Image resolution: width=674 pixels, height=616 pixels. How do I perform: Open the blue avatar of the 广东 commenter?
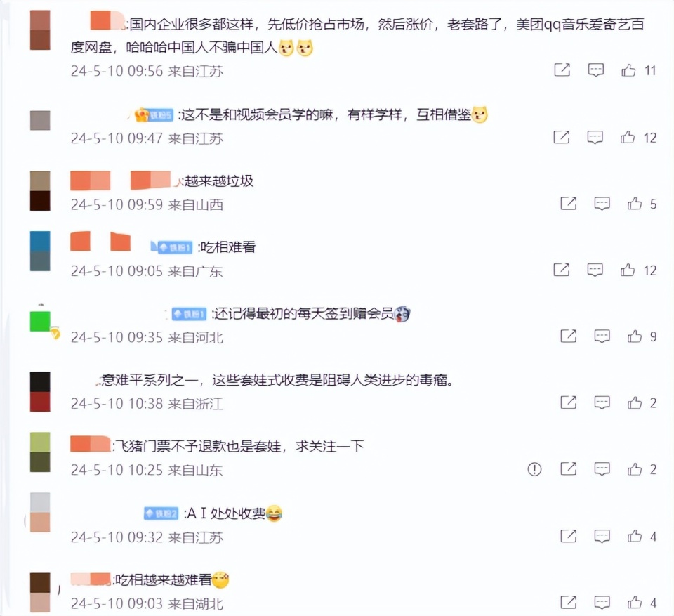click(40, 251)
